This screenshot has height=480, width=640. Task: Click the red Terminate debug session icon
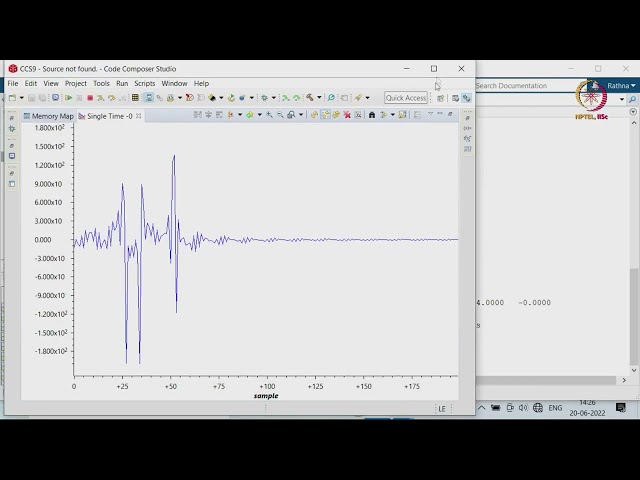[90, 98]
